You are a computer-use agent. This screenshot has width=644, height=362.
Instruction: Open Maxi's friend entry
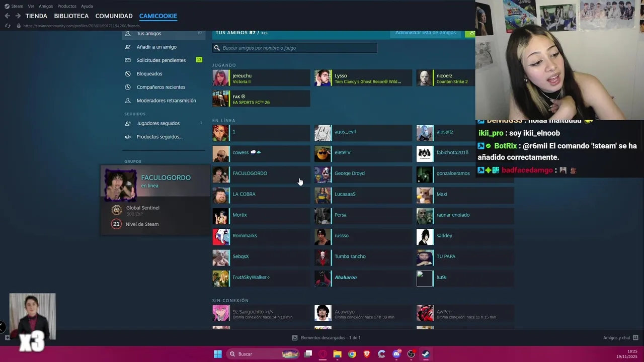point(465,196)
